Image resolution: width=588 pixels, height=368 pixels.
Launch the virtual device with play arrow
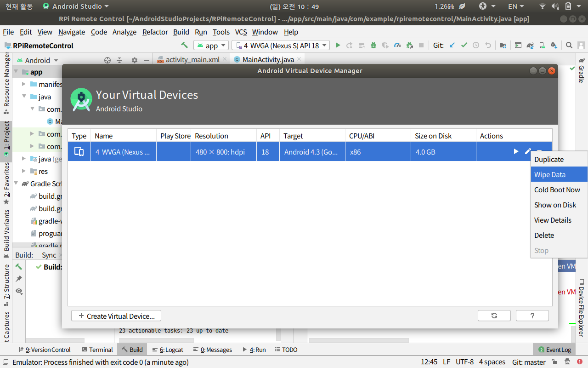pos(516,151)
